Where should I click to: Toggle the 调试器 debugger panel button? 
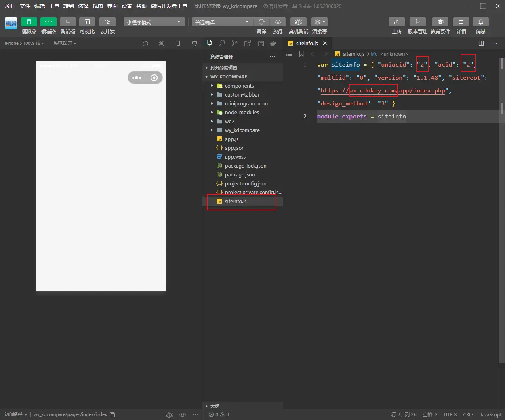[68, 22]
